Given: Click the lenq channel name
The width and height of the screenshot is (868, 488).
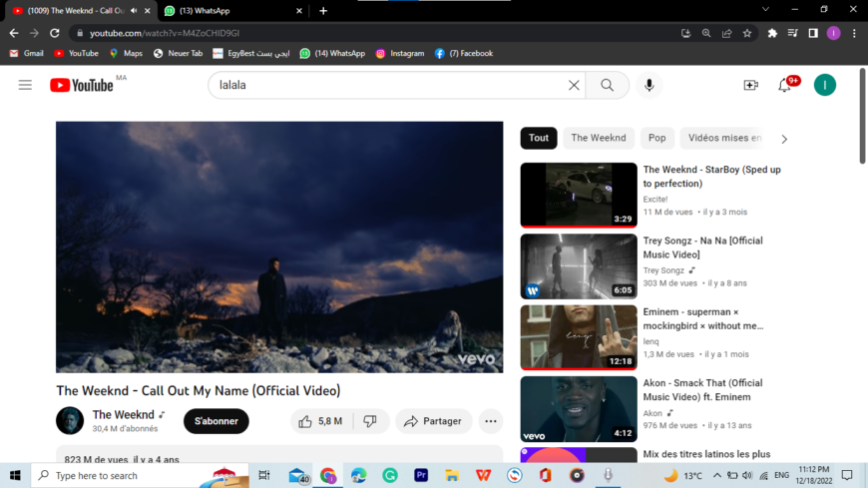Looking at the screenshot, I should coord(651,341).
